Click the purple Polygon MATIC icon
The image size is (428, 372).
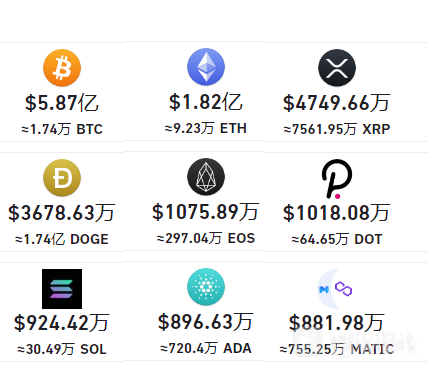coord(336,289)
